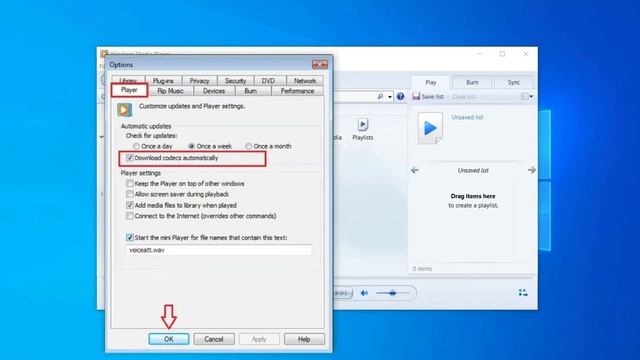Click the Apply button
640x360 pixels.
tap(259, 339)
